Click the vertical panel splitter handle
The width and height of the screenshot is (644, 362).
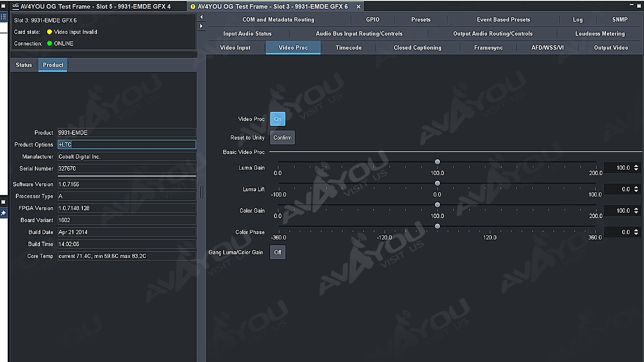pyautogui.click(x=202, y=193)
